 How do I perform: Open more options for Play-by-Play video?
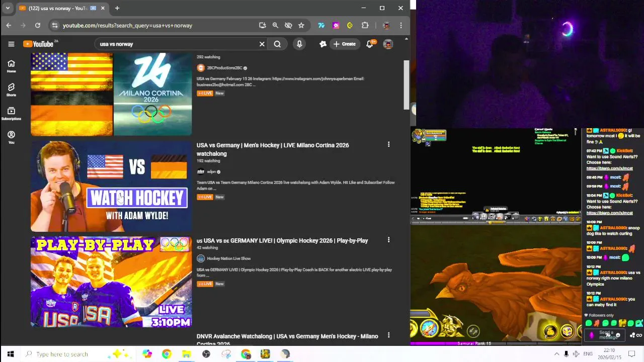coord(388,240)
